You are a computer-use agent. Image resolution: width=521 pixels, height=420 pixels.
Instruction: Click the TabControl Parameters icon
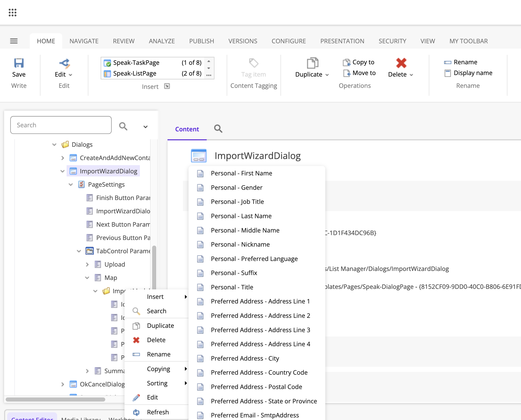tap(90, 251)
